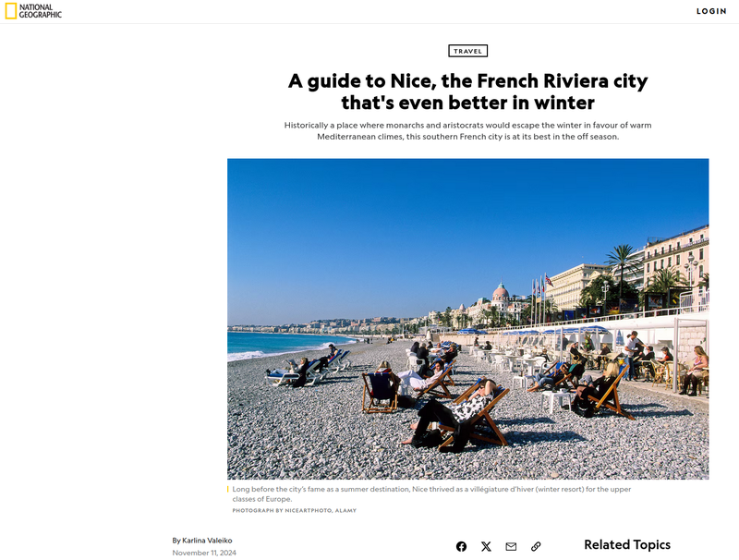The height and width of the screenshot is (560, 739).
Task: Click the November 11, 2024 publish date
Action: coord(204,553)
